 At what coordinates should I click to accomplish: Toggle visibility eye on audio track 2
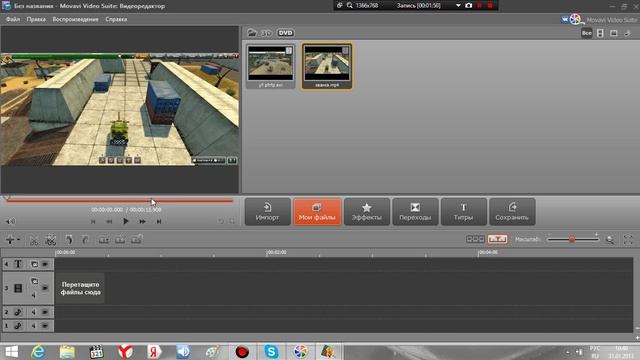click(x=45, y=312)
